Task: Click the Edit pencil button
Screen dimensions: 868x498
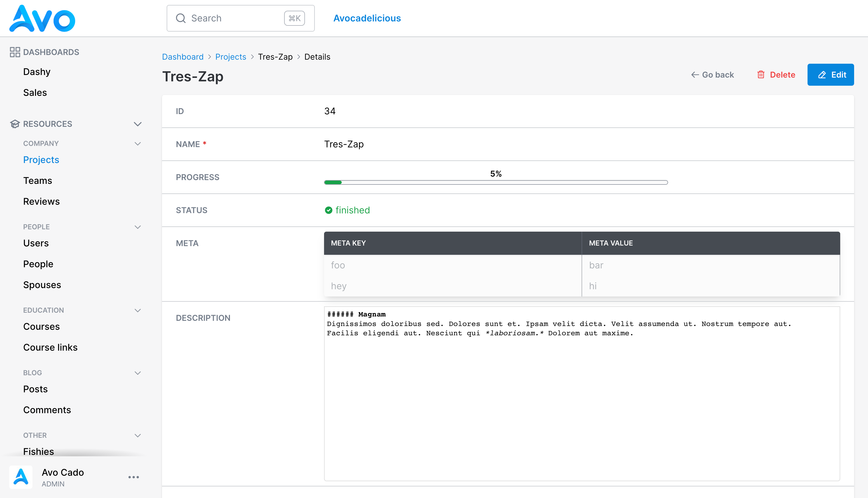Action: click(x=830, y=75)
